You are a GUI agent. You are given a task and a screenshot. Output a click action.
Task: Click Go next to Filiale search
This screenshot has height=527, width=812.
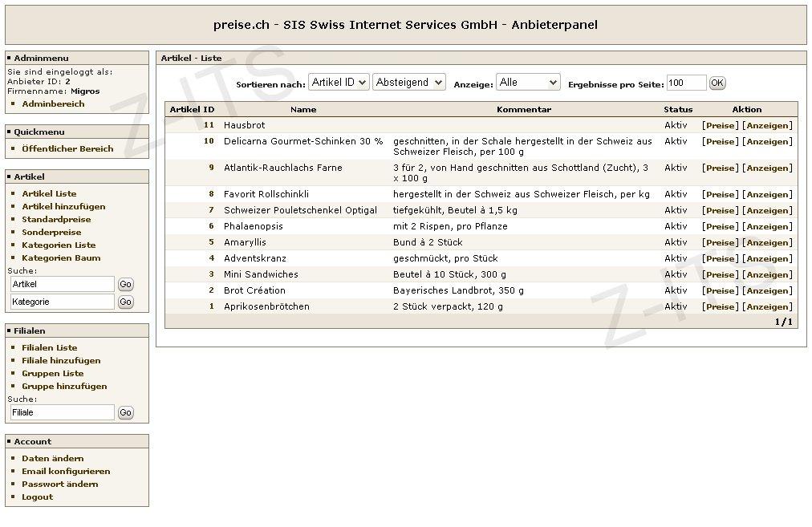tap(125, 412)
